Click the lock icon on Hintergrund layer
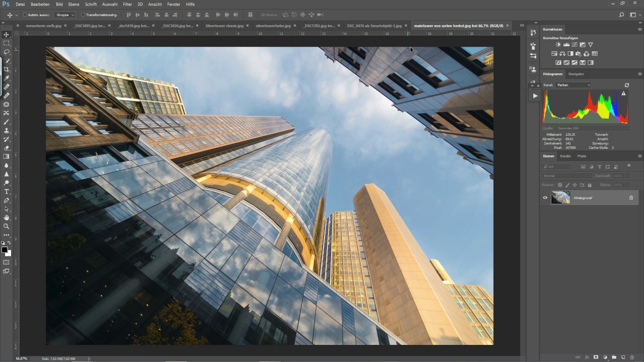644x362 pixels. click(631, 198)
